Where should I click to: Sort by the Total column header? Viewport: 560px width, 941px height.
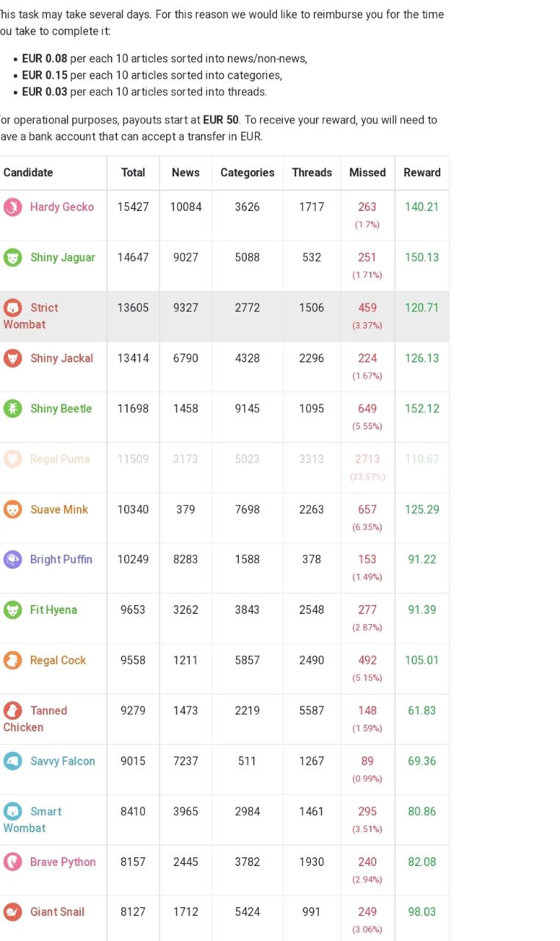(x=133, y=173)
